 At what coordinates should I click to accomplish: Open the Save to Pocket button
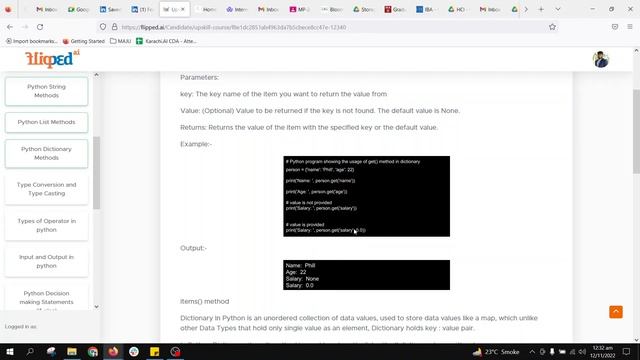click(x=615, y=27)
